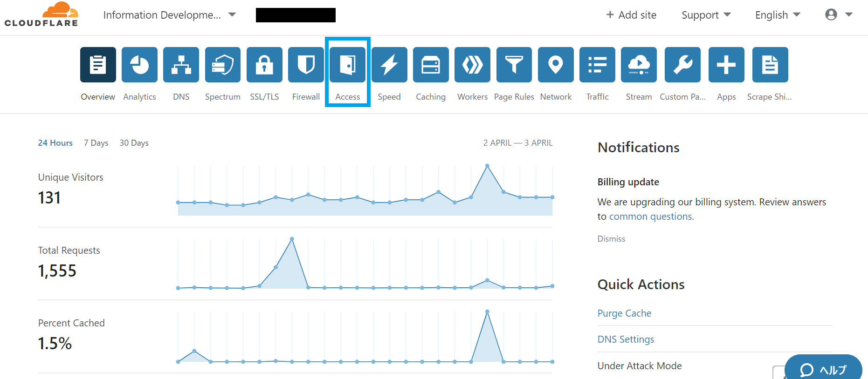Open the common questions link
The width and height of the screenshot is (868, 379).
(x=651, y=217)
